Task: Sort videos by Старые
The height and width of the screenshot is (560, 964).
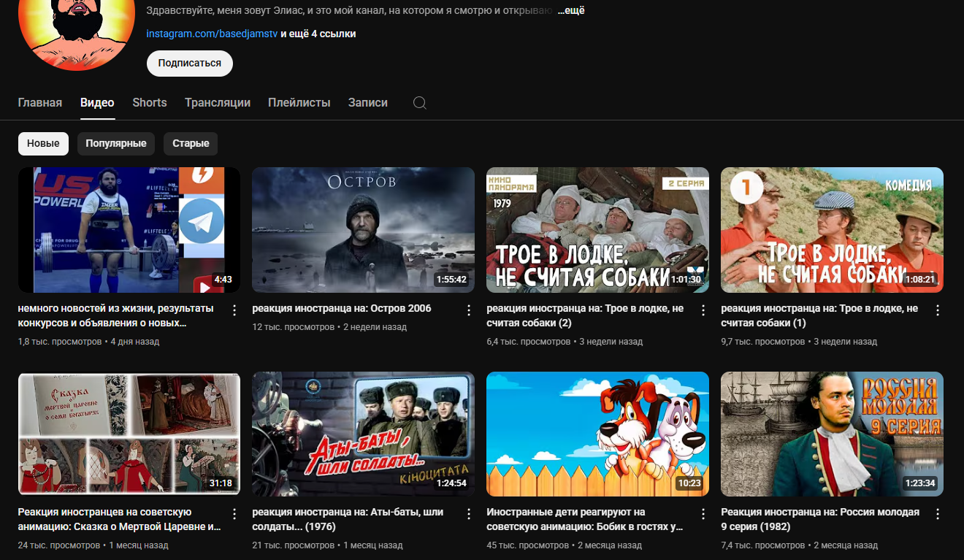Action: (191, 144)
